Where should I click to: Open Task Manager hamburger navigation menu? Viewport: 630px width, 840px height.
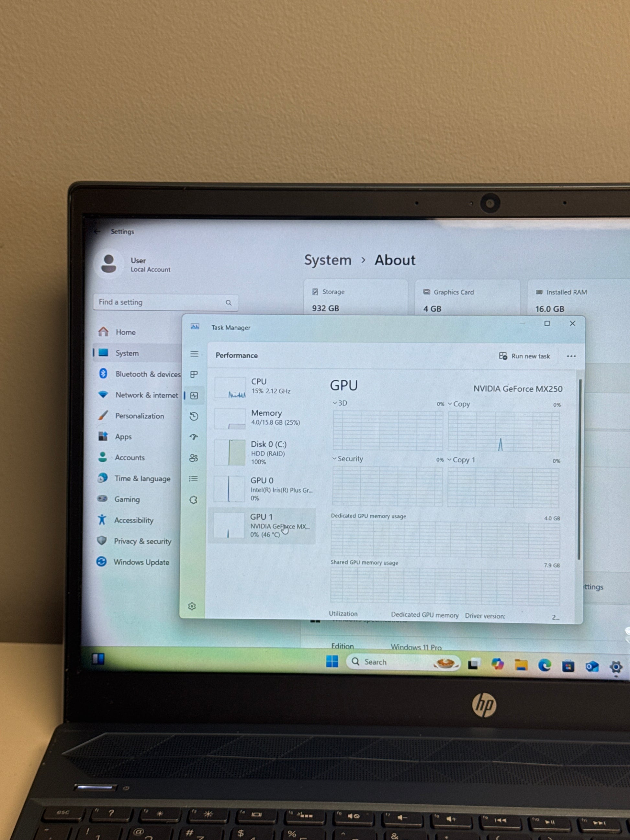pos(194,354)
